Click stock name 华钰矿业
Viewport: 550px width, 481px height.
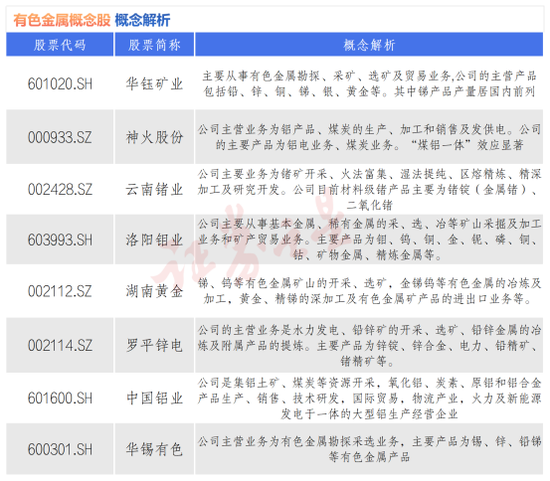[154, 84]
